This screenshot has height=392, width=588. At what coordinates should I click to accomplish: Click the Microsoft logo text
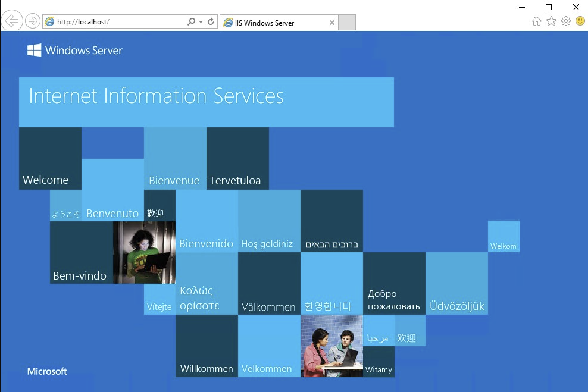(47, 371)
